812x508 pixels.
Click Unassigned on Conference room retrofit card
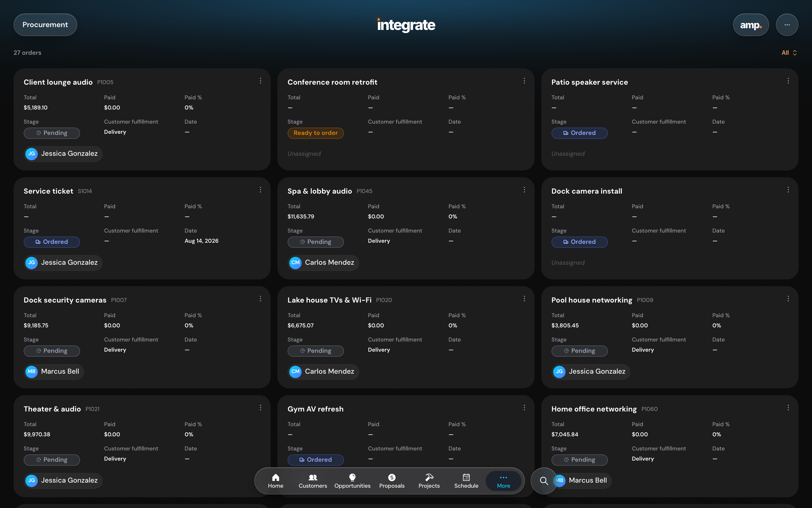(304, 154)
